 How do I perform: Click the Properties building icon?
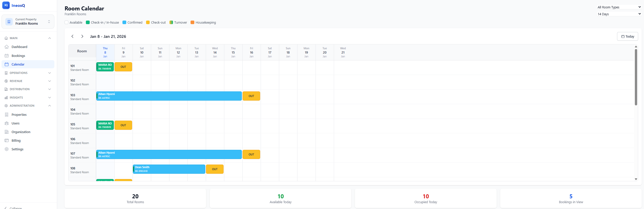[x=7, y=115]
